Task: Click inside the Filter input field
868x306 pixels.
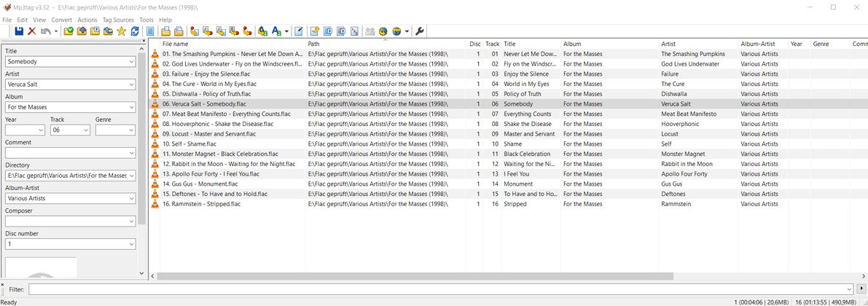Action: pyautogui.click(x=441, y=289)
